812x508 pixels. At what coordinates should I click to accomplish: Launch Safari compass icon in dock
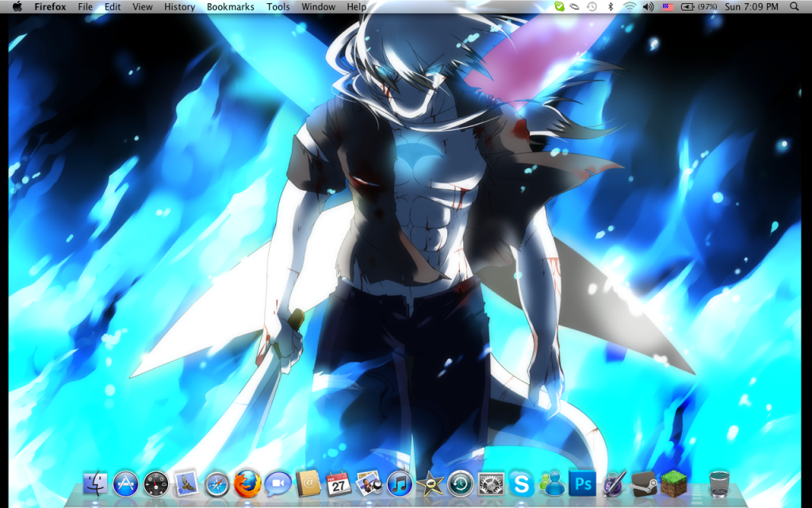216,485
